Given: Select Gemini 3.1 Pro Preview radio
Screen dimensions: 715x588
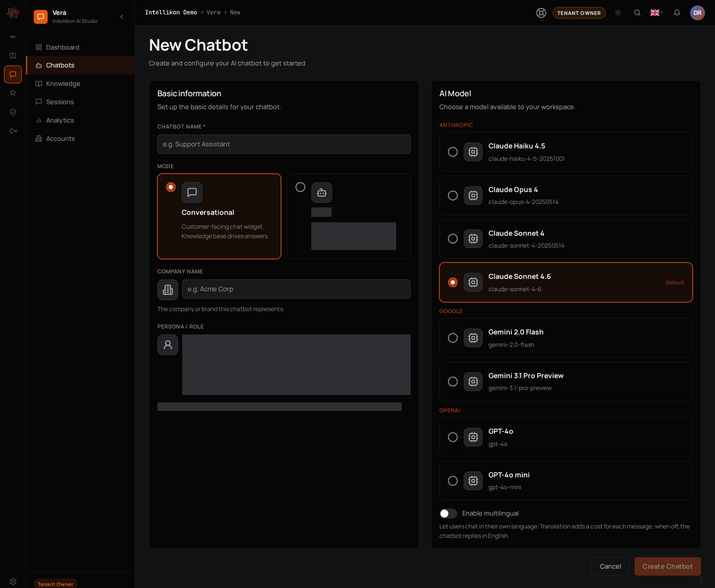Looking at the screenshot, I should click(x=453, y=381).
